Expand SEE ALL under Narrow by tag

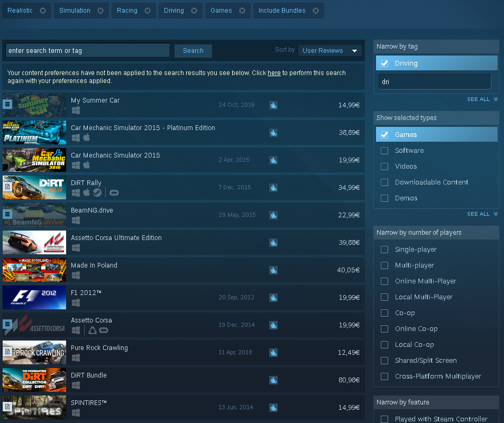[482, 99]
